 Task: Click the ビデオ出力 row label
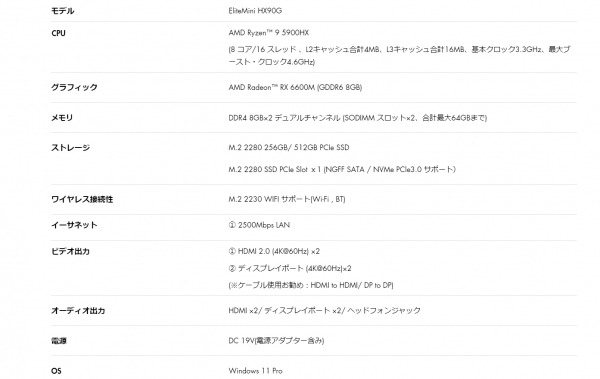[x=70, y=252]
